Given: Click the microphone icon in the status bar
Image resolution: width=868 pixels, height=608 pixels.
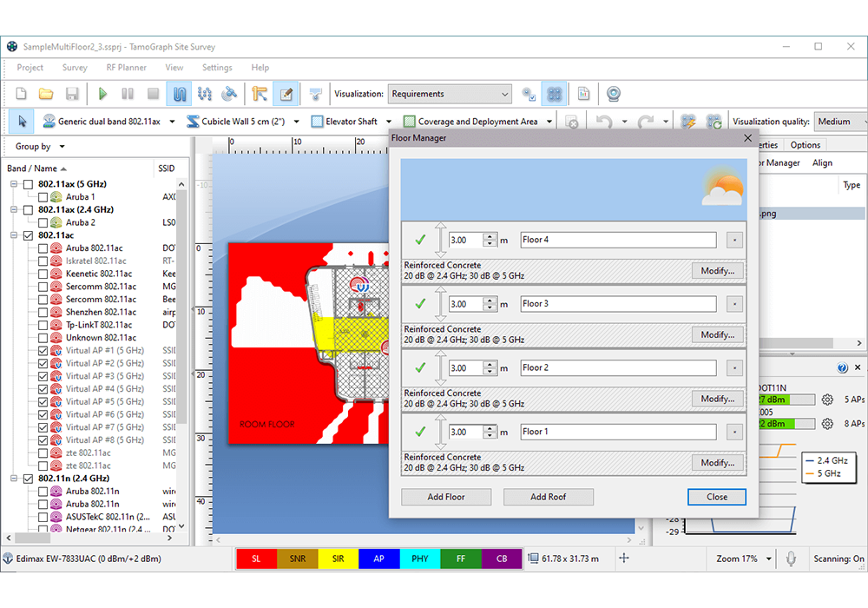Looking at the screenshot, I should coord(791,558).
